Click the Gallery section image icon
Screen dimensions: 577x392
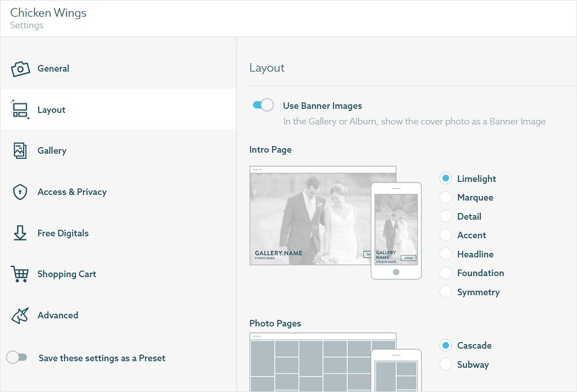tap(20, 150)
